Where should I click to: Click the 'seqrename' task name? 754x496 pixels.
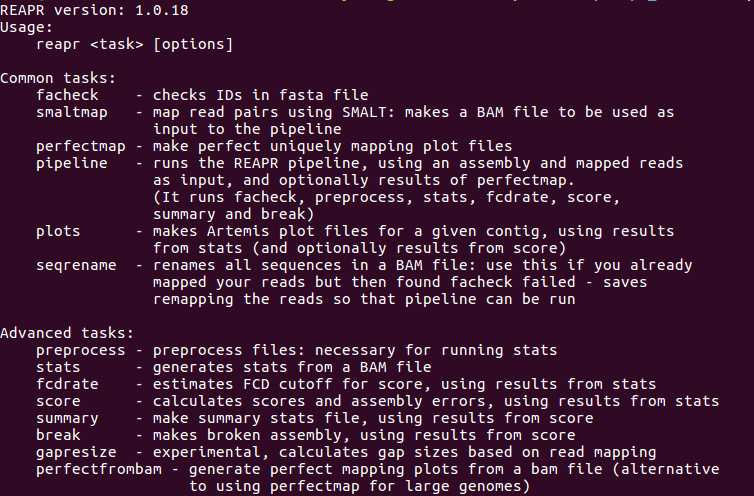76,266
